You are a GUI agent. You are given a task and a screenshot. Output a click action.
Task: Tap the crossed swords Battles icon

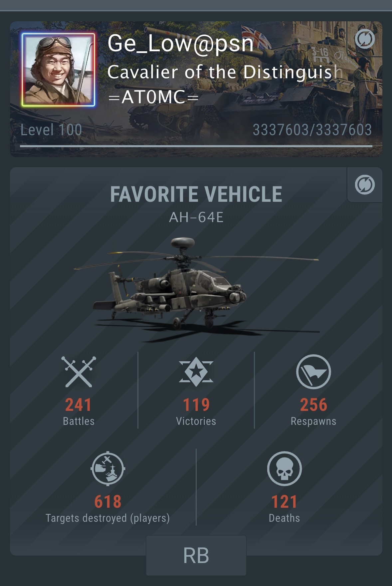[79, 372]
